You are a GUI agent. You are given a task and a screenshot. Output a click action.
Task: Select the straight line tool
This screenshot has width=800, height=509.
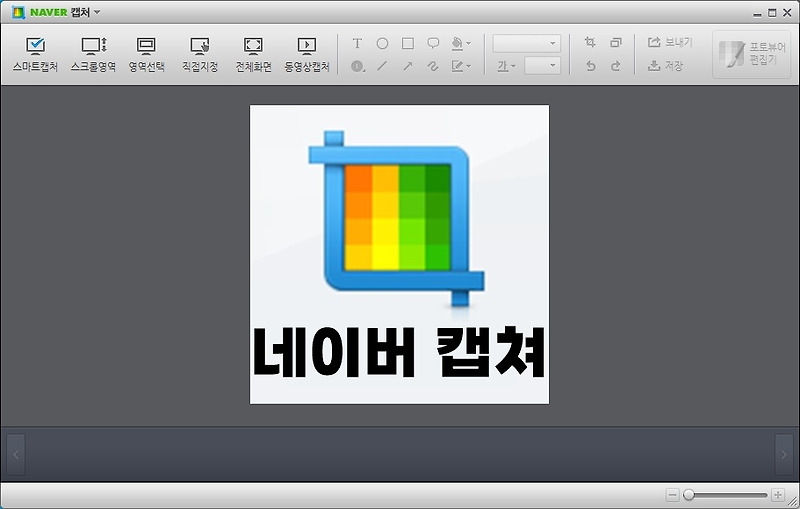click(x=382, y=66)
